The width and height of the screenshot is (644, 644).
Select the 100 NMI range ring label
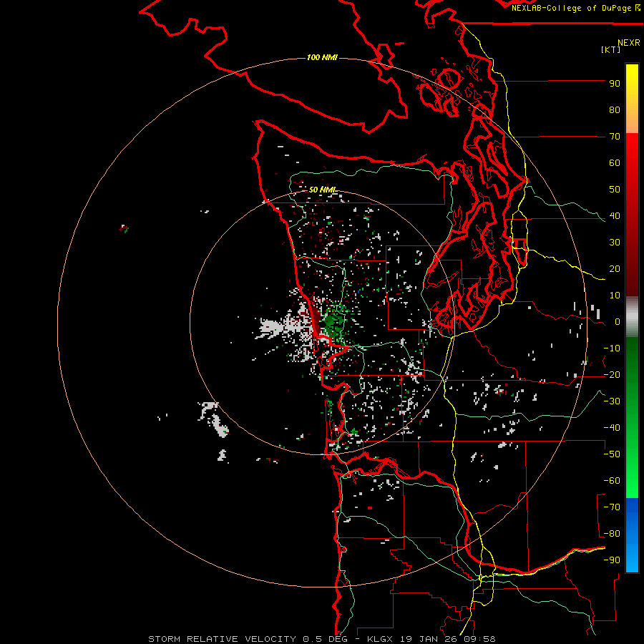click(322, 57)
